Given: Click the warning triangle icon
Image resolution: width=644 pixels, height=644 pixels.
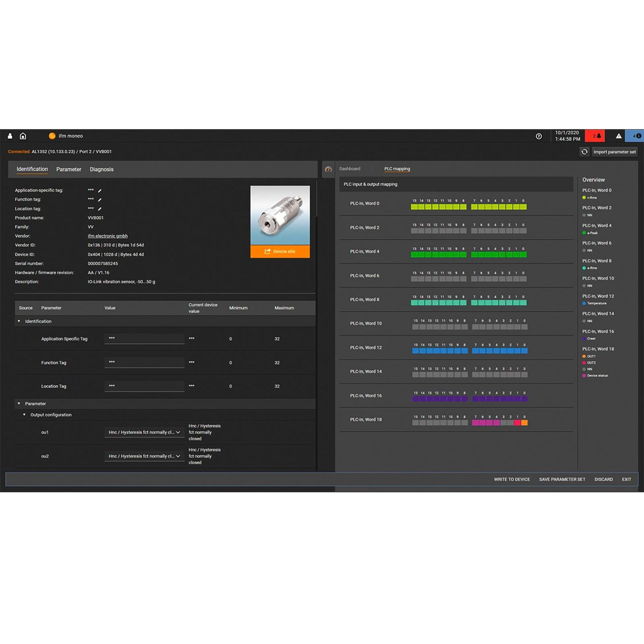Looking at the screenshot, I should [618, 136].
